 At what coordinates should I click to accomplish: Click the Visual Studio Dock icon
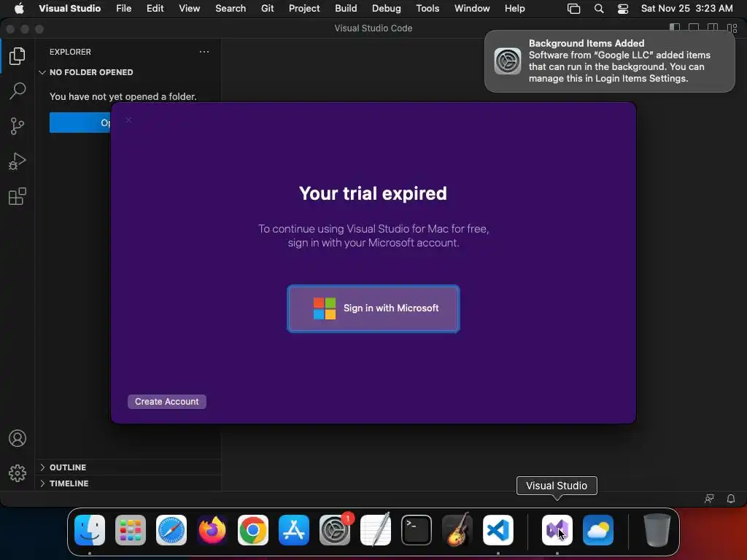coord(557,530)
